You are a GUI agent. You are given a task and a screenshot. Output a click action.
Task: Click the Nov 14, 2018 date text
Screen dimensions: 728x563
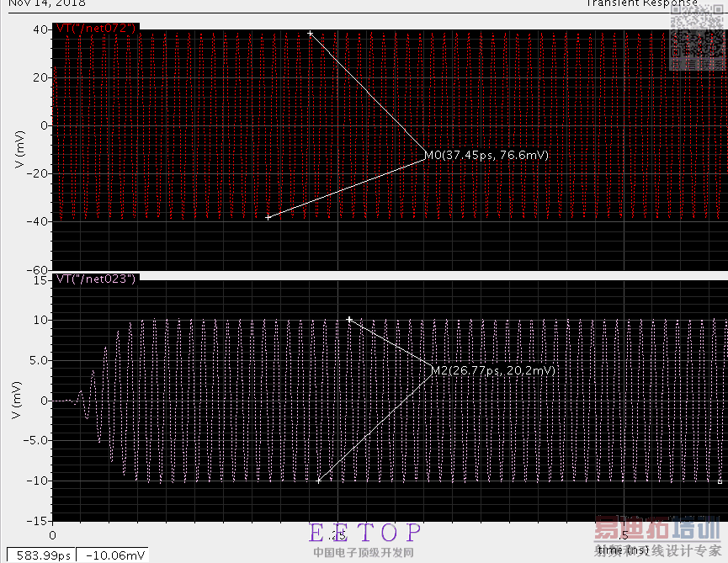pyautogui.click(x=47, y=3)
